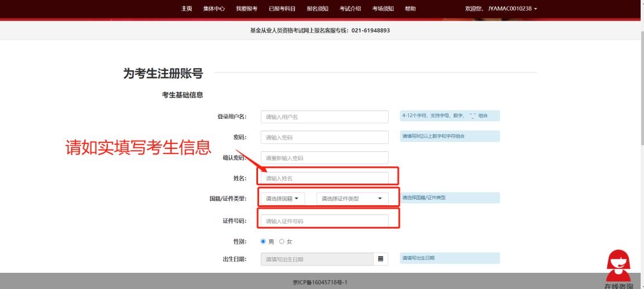This screenshot has width=644, height=289.
Task: Focus the 登录用户名 username input field
Action: pyautogui.click(x=324, y=117)
